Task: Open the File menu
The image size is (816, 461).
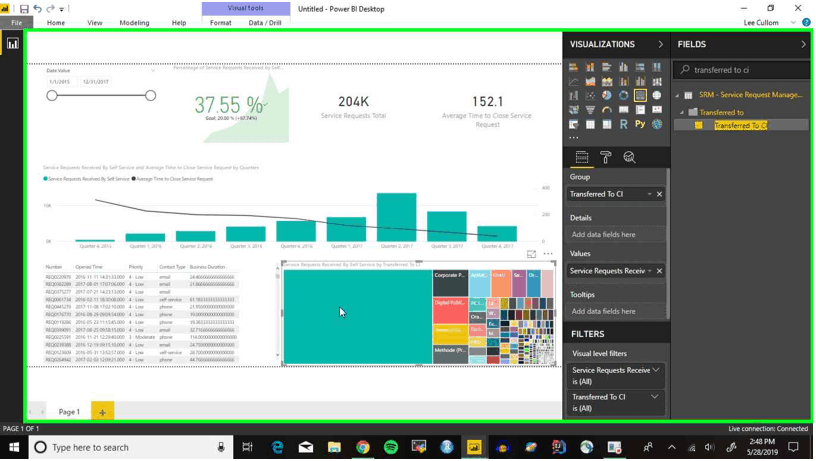Action: pyautogui.click(x=17, y=23)
